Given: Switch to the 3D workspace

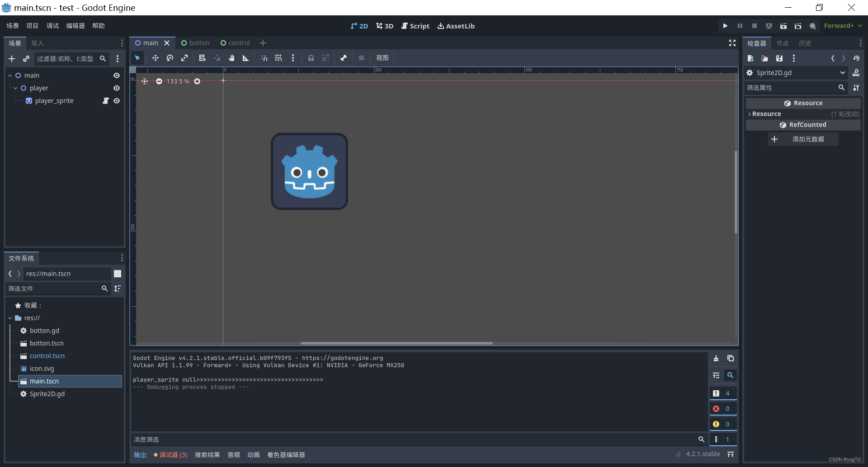Looking at the screenshot, I should tap(385, 26).
